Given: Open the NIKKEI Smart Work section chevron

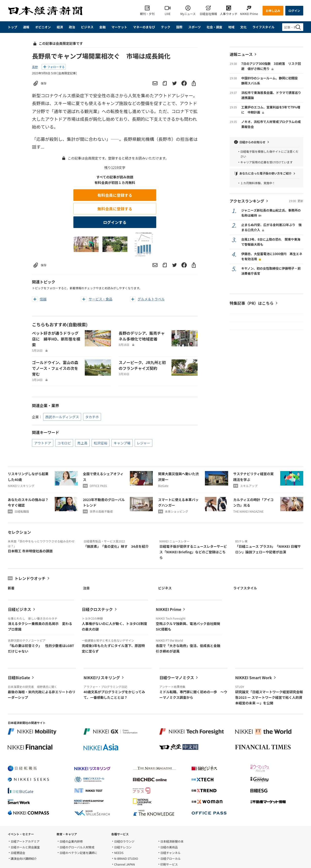Looking at the screenshot, I should click(275, 678).
